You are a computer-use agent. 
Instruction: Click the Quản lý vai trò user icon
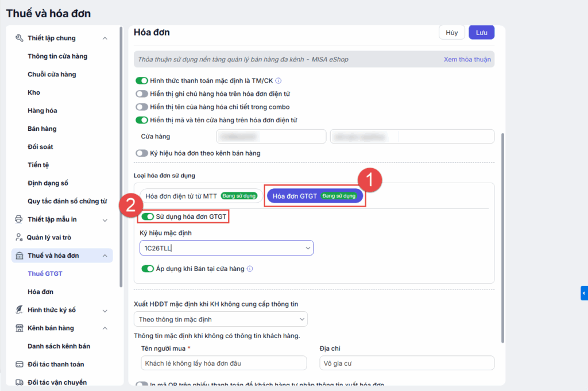point(19,238)
